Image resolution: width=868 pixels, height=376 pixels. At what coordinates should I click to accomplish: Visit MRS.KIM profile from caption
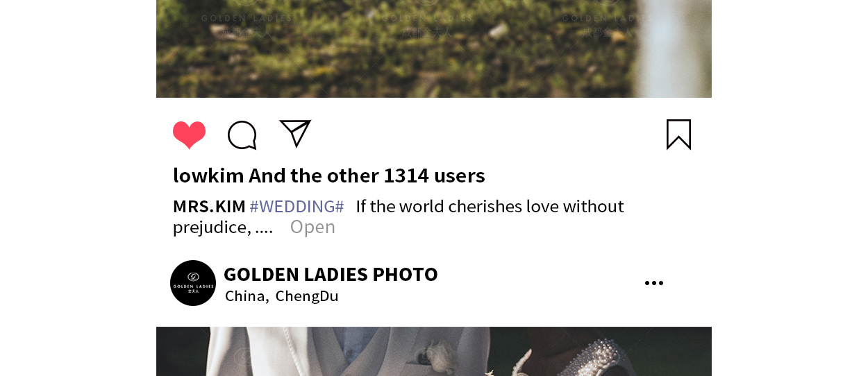click(209, 206)
